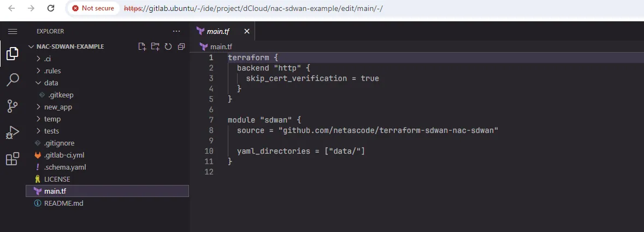The image size is (644, 232).
Task: Expand the tests folder
Action: pos(51,131)
